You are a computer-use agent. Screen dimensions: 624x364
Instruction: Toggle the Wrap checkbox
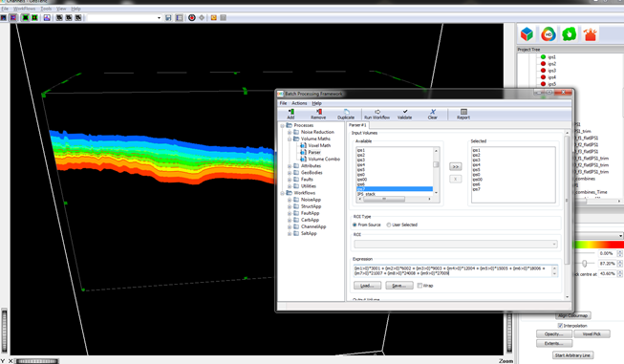pyautogui.click(x=420, y=286)
